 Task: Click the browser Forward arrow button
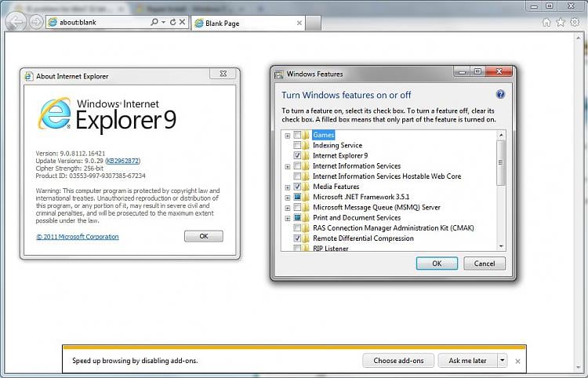(x=36, y=22)
